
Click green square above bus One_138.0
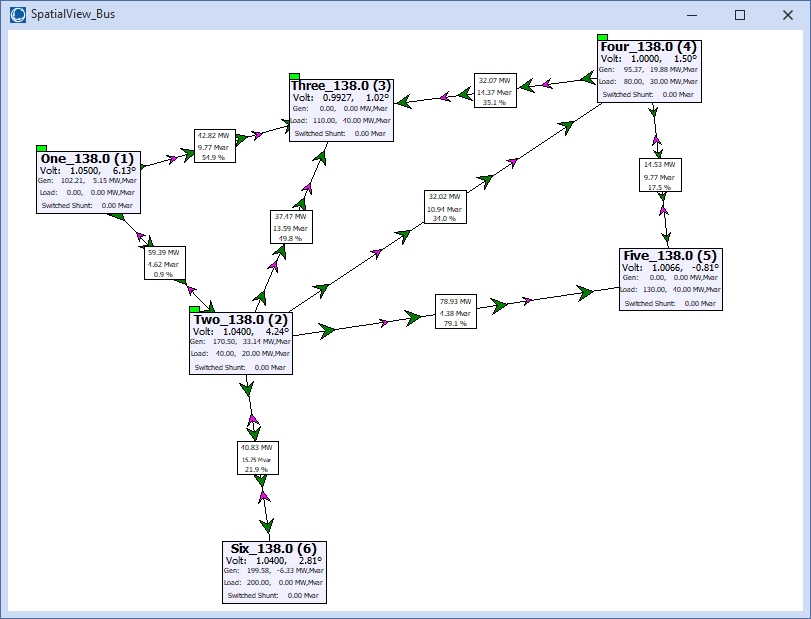click(x=41, y=148)
